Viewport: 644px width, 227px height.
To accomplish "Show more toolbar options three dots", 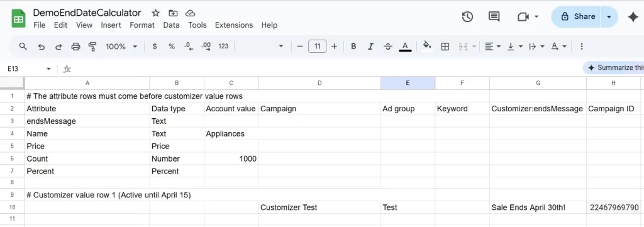I will click(x=582, y=47).
